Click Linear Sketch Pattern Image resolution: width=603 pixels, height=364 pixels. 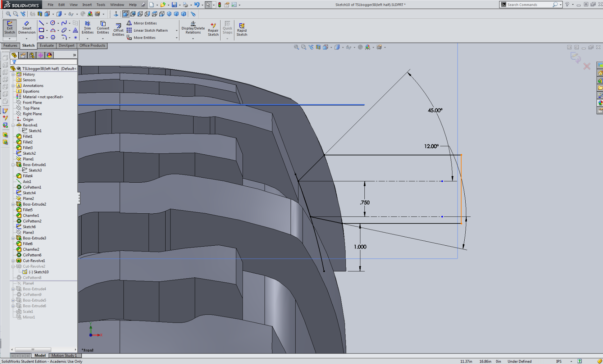148,30
